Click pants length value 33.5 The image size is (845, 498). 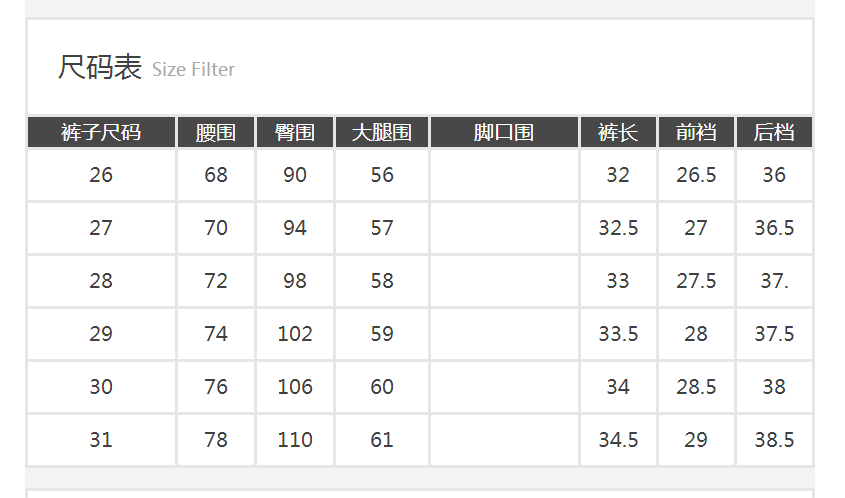[618, 334]
